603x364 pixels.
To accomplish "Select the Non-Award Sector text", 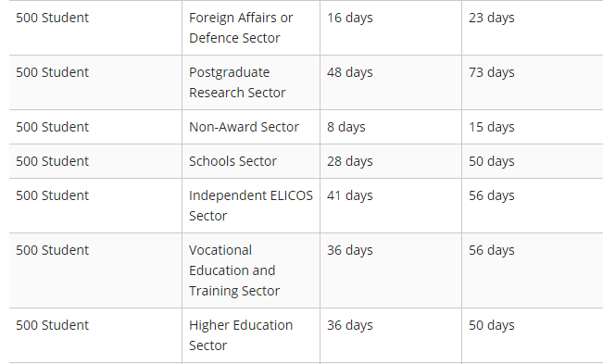I will 244,127.
